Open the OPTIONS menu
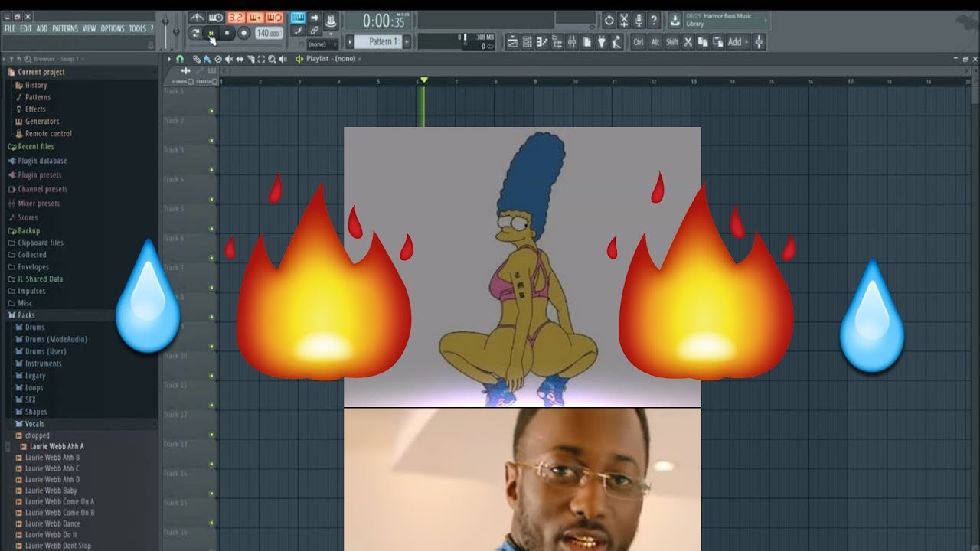The height and width of the screenshot is (551, 980). 113,28
